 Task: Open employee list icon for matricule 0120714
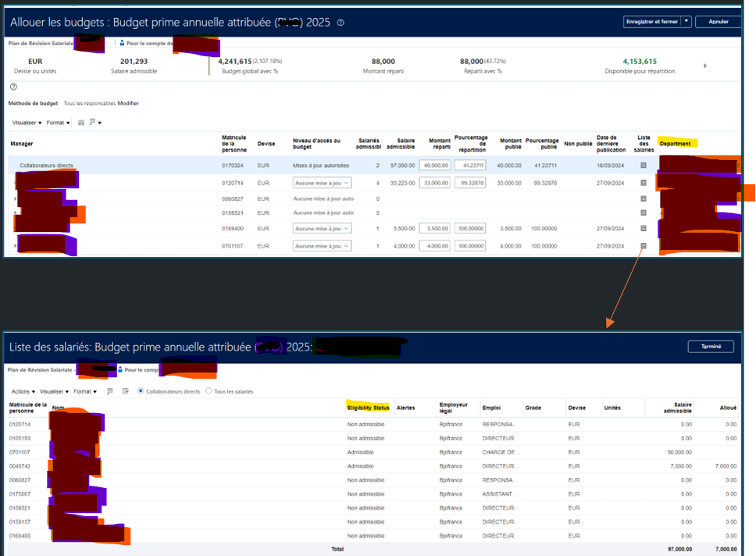(x=644, y=183)
